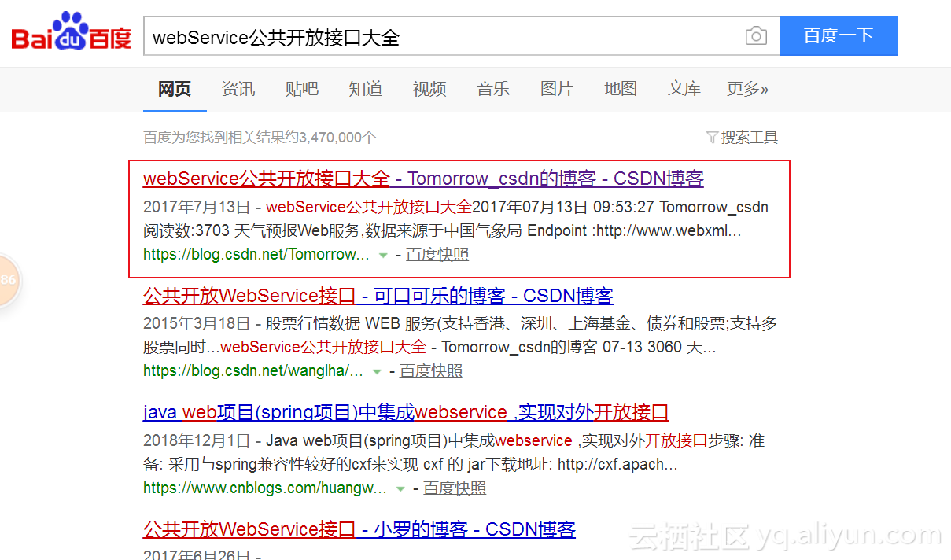Expand dropdown arrow beside blog.csdn.net/wanglha URL
The image size is (951, 560).
click(x=377, y=371)
